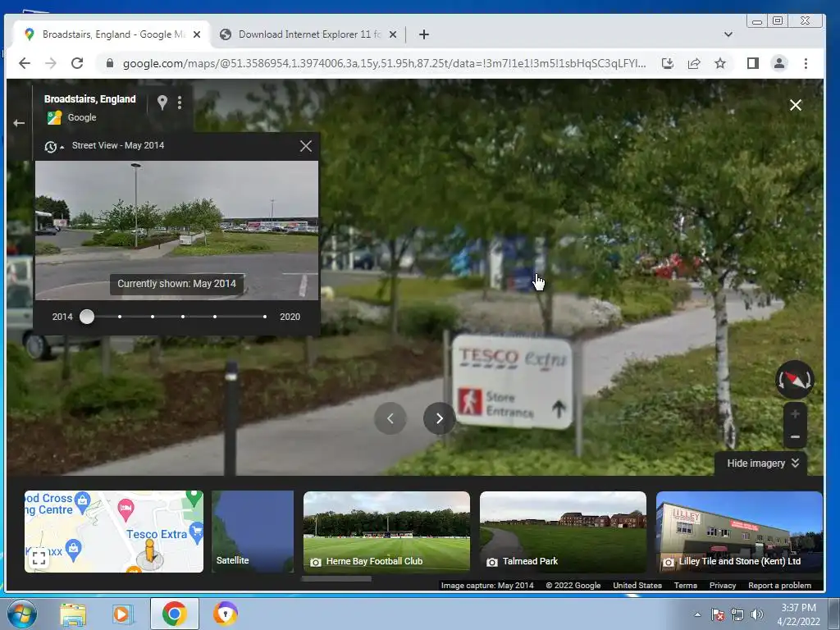Go back in browser history
Screen dimensions: 840x630
24,63
